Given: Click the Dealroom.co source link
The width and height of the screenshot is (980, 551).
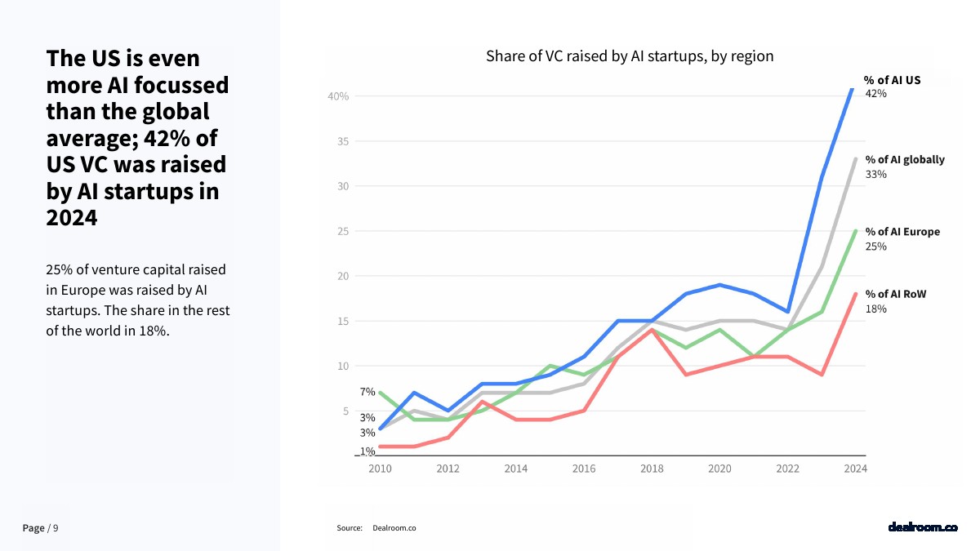Looking at the screenshot, I should tap(394, 528).
